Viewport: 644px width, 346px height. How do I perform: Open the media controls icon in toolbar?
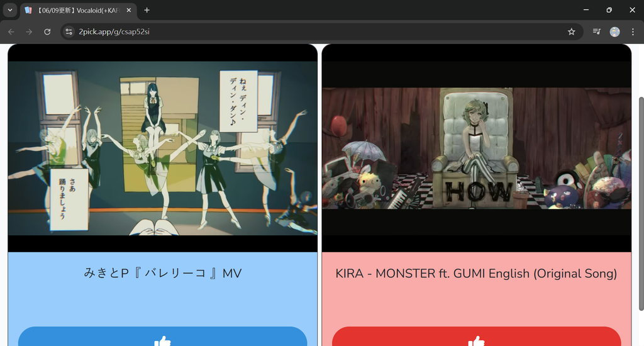(x=597, y=31)
